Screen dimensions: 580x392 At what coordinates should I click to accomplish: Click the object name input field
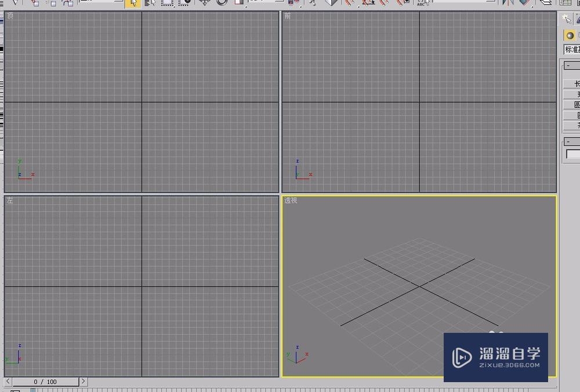click(x=574, y=154)
